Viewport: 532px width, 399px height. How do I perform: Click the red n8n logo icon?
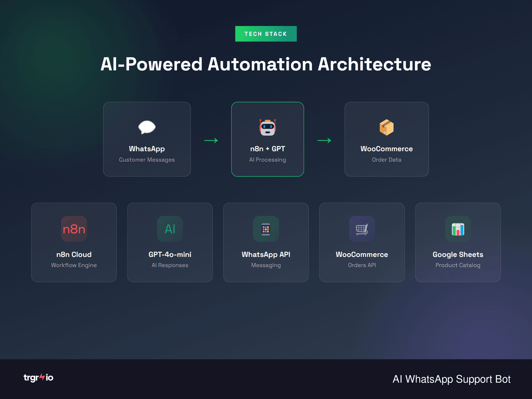pyautogui.click(x=74, y=229)
